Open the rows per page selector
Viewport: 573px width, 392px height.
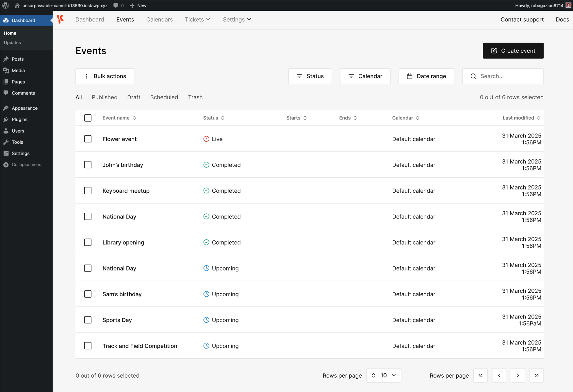point(384,375)
